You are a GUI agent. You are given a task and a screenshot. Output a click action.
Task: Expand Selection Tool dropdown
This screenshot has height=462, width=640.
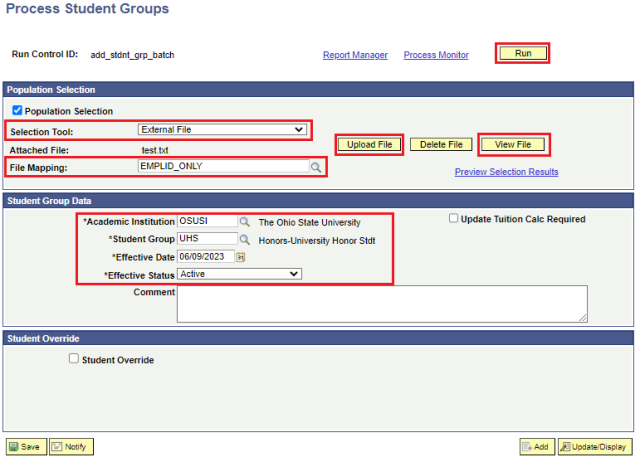[222, 129]
